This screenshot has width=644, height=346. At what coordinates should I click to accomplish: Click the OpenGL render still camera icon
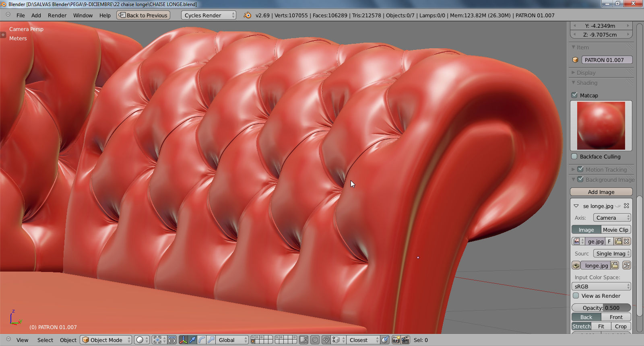tap(396, 340)
